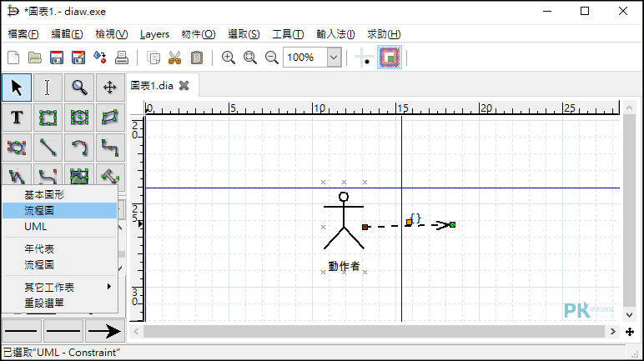The width and height of the screenshot is (644, 361).
Task: Zoom out with the magnifier minus icon
Action: coord(271,58)
